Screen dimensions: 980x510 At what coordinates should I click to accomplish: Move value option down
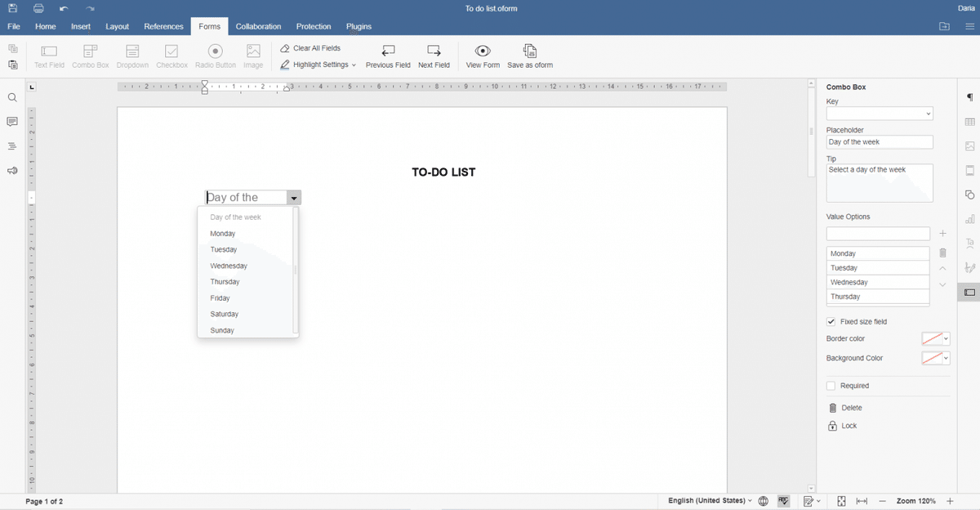942,284
